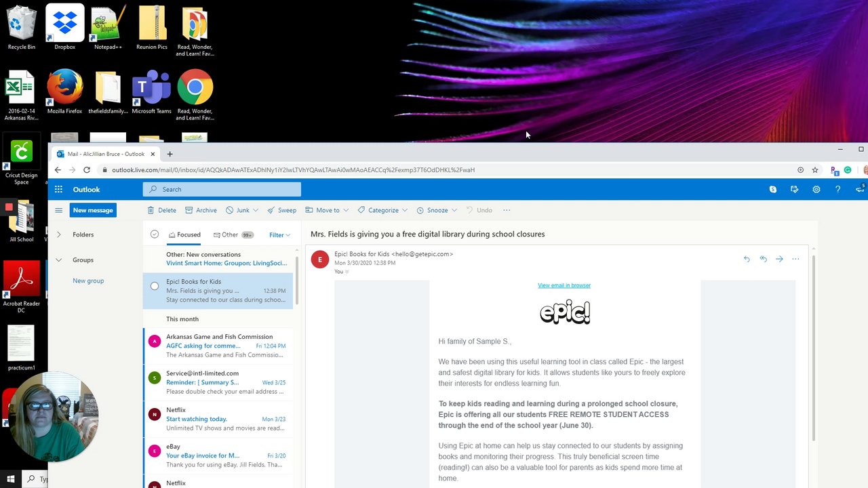The height and width of the screenshot is (488, 868).
Task: Open more actions ellipsis in the email header
Action: (795, 259)
